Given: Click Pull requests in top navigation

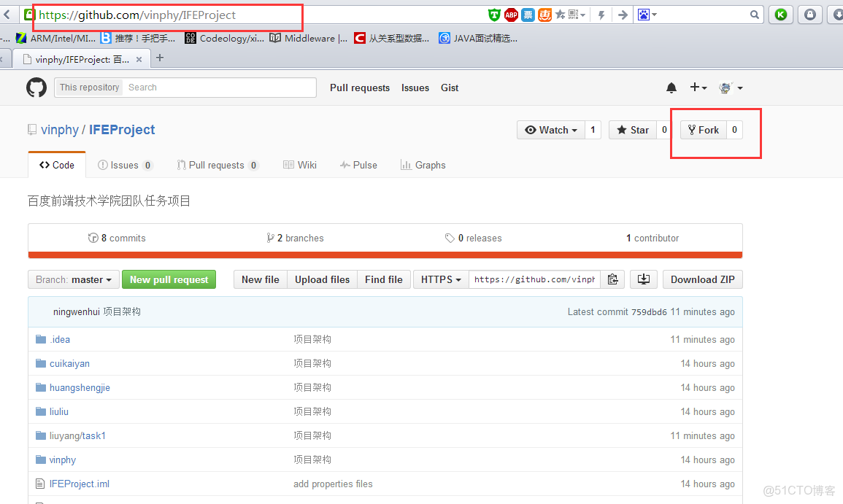Looking at the screenshot, I should tap(360, 88).
